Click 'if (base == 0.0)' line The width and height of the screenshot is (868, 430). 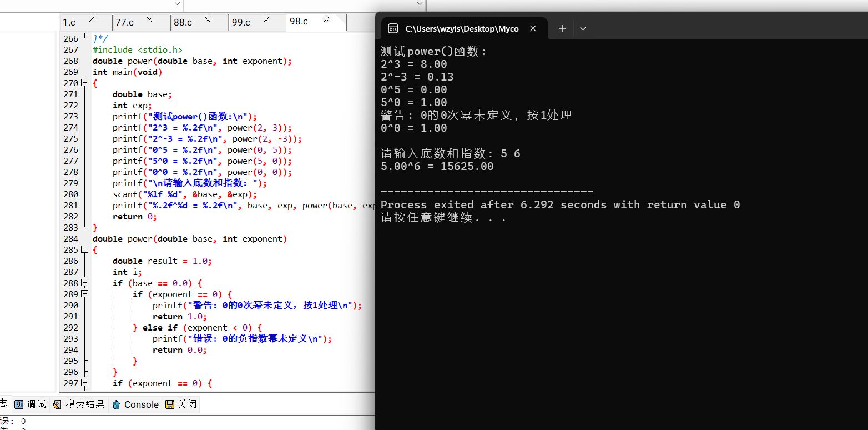157,283
